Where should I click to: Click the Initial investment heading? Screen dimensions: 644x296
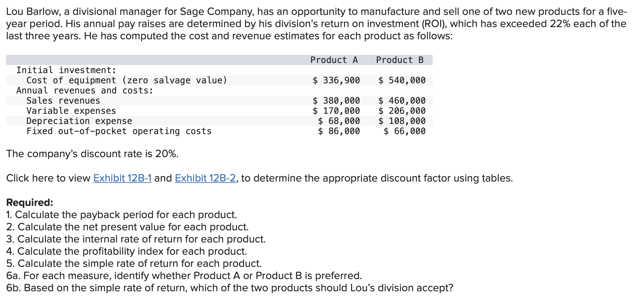pyautogui.click(x=66, y=70)
